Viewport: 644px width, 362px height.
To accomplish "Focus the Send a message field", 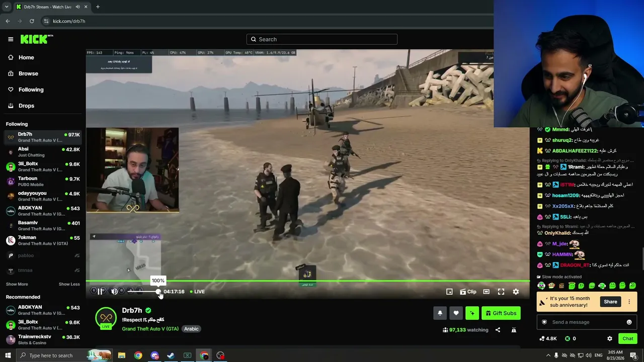I will pos(587,322).
